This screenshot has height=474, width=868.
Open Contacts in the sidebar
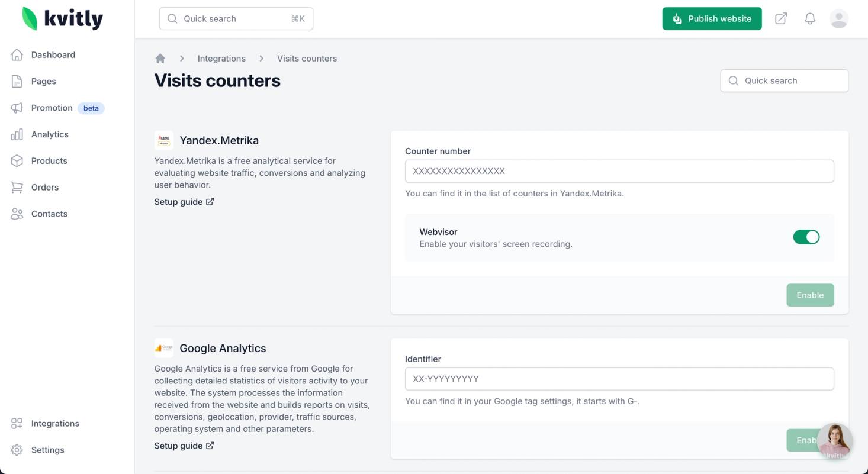pyautogui.click(x=49, y=214)
